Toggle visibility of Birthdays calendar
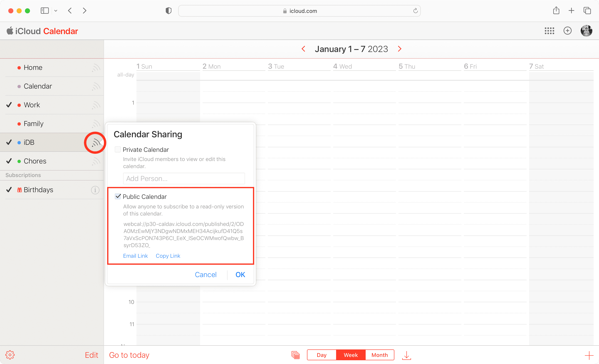 tap(9, 190)
